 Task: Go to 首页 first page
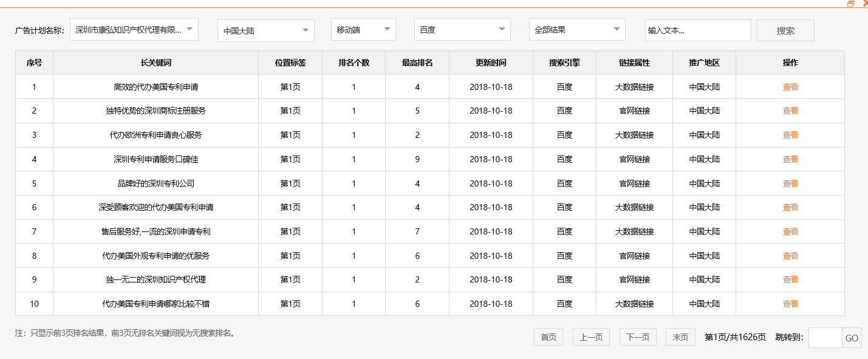[548, 337]
